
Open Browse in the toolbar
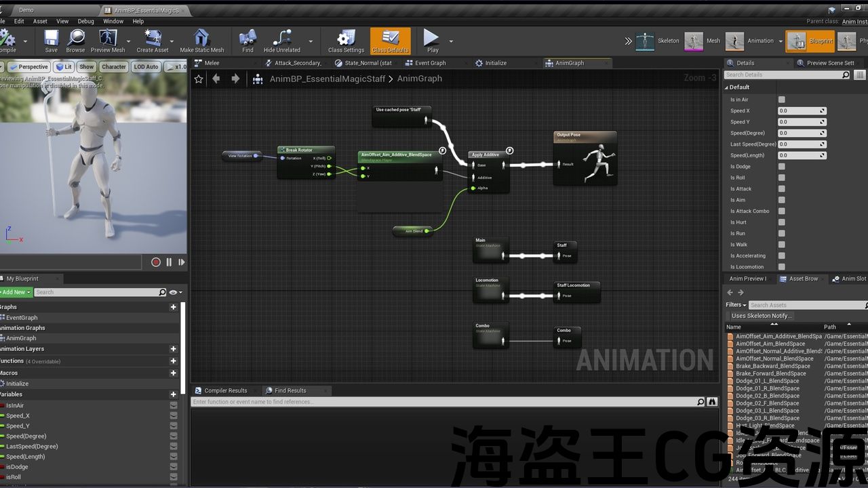pyautogui.click(x=75, y=39)
